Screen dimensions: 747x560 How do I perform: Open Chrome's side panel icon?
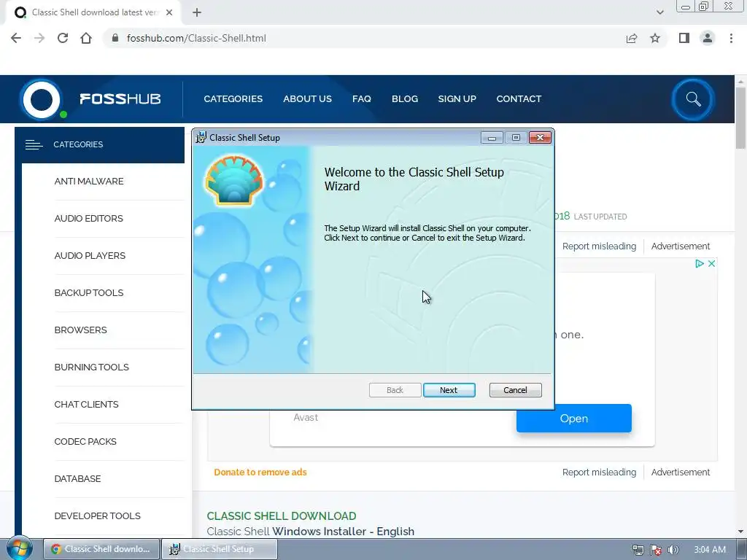point(684,38)
